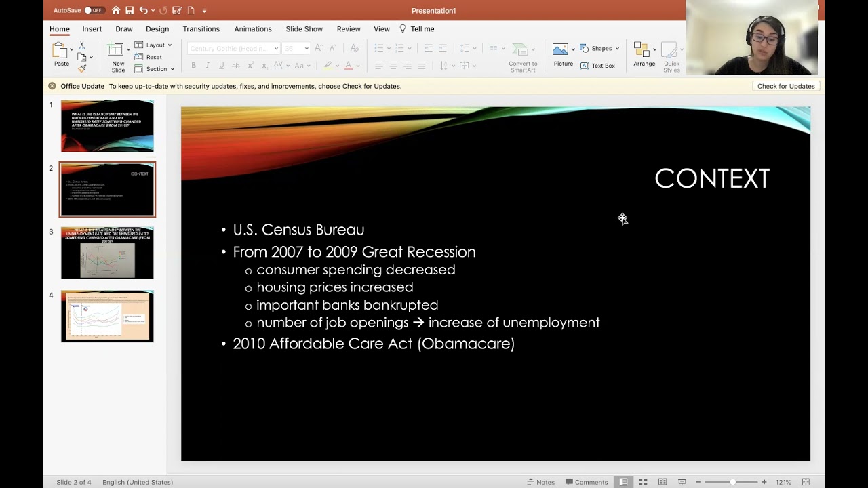This screenshot has height=488, width=868.
Task: Expand the Layout dropdown
Action: tap(153, 45)
